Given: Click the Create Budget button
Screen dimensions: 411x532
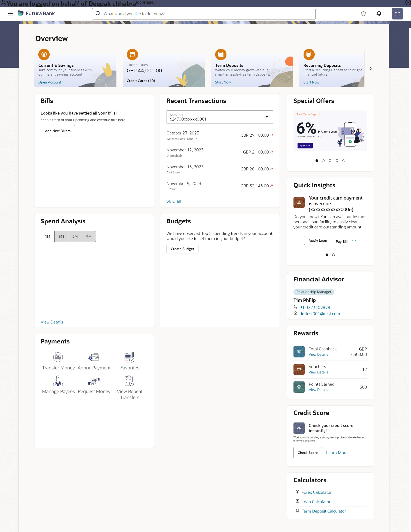Looking at the screenshot, I should tap(182, 249).
